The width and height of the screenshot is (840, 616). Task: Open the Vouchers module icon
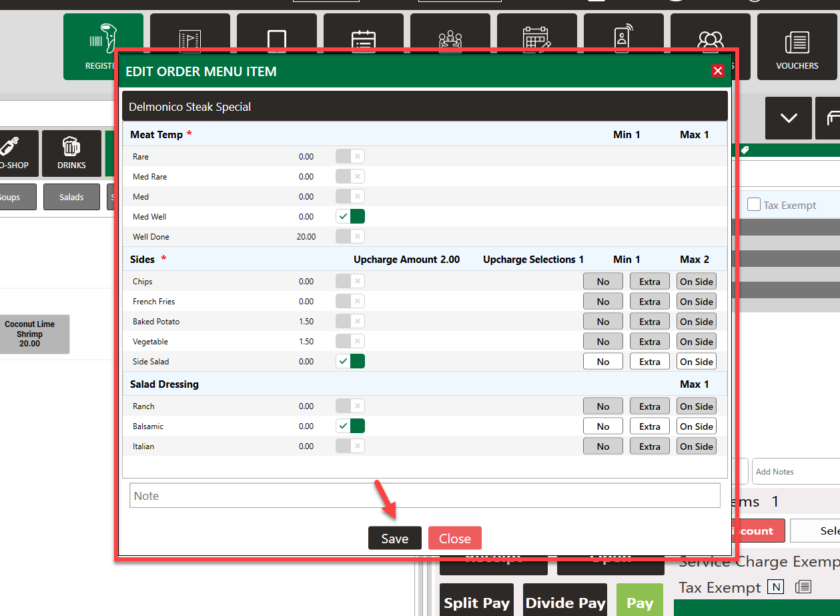pos(797,47)
